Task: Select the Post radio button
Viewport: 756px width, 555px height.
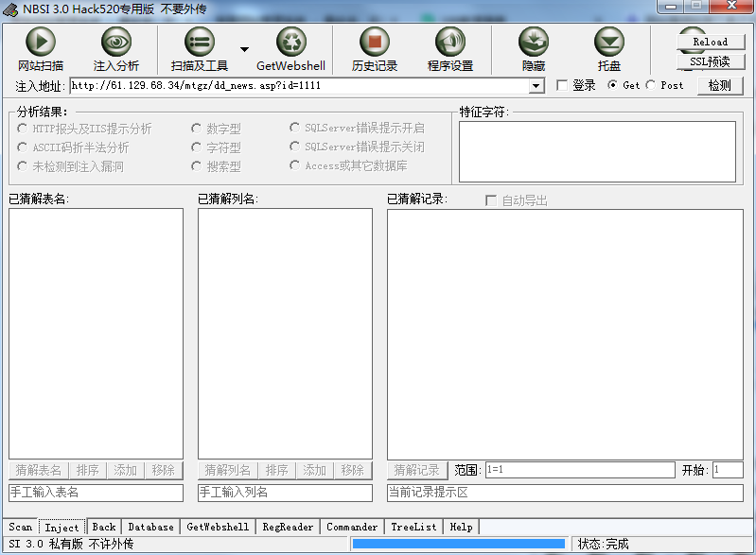Action: click(651, 85)
